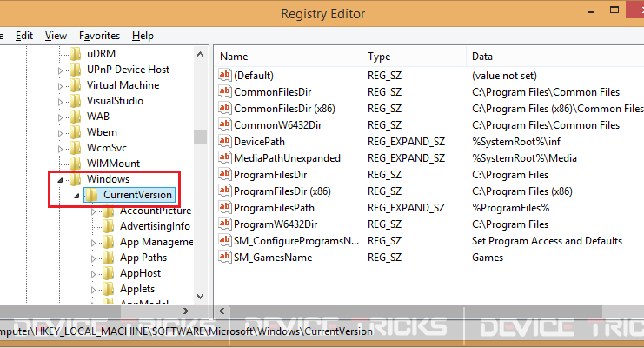Select the App Manageme... tree key
Viewport: 644px width, 348px height.
(156, 242)
